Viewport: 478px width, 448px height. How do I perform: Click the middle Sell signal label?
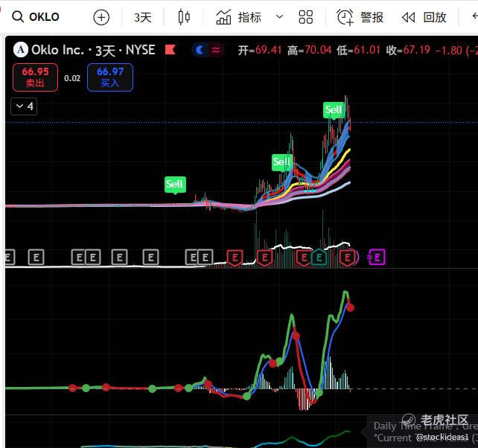[x=281, y=161]
